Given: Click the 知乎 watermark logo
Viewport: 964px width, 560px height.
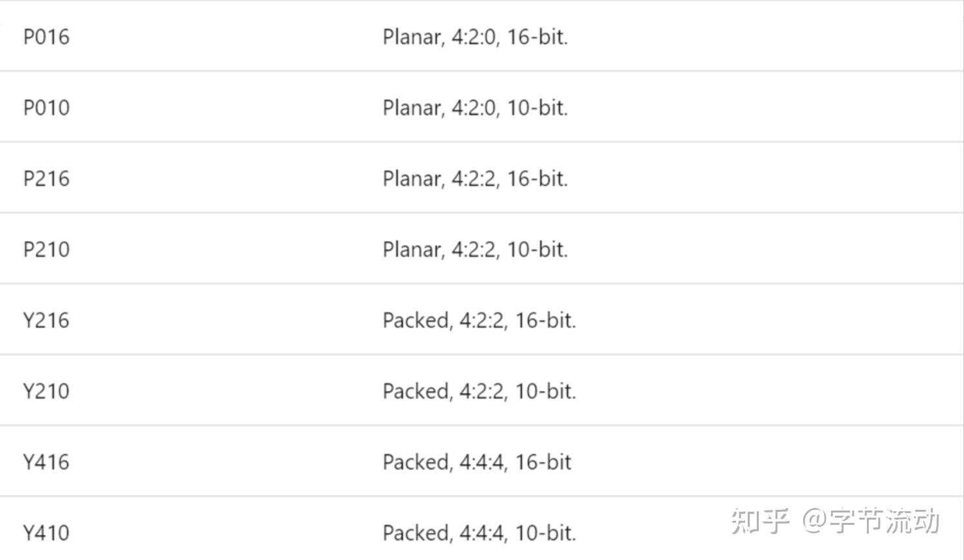Looking at the screenshot, I should click(760, 521).
